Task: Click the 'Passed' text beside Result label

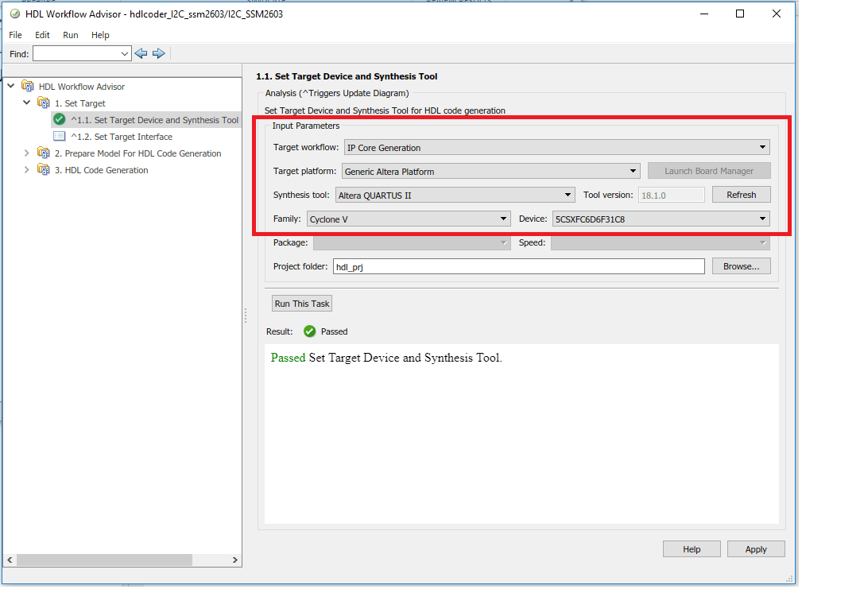Action: 334,331
